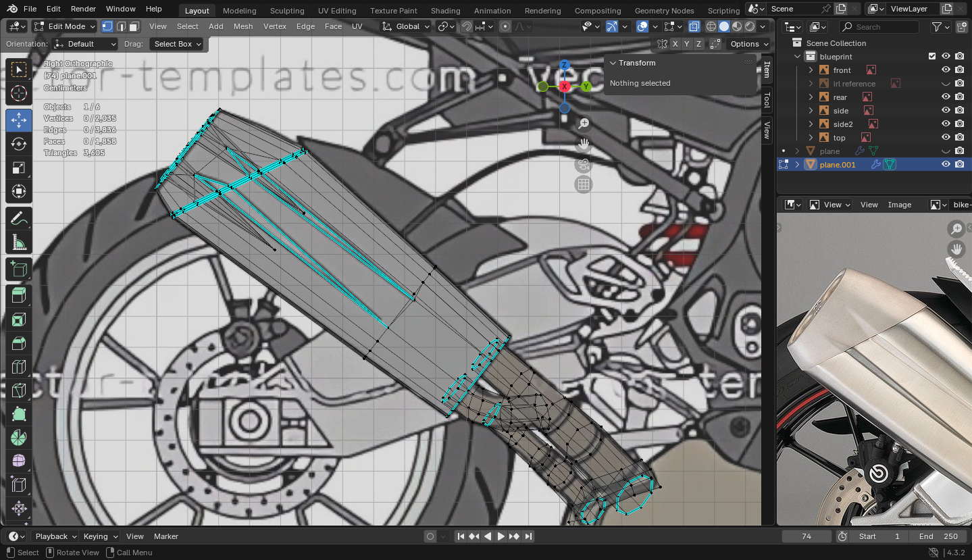Jump to the animation end frame
Image resolution: width=972 pixels, height=560 pixels.
528,536
